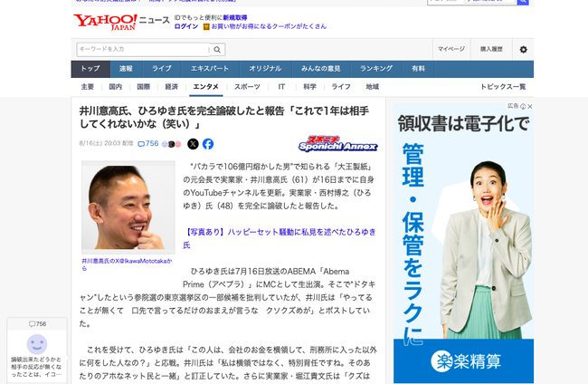
Task: Click the photo caption link 井川意高氏のX
Action: (x=128, y=264)
